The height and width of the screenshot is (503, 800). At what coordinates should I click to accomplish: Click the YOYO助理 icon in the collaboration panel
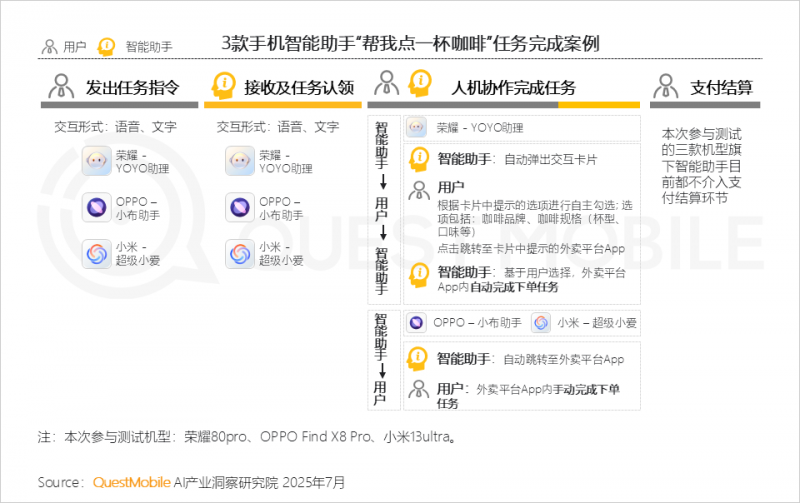[x=416, y=128]
